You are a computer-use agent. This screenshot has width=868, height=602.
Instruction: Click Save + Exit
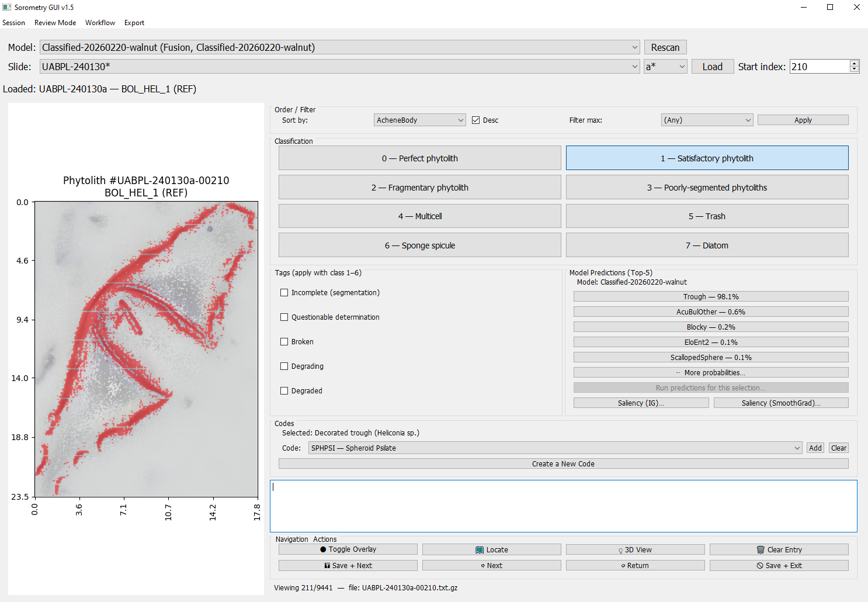point(779,565)
